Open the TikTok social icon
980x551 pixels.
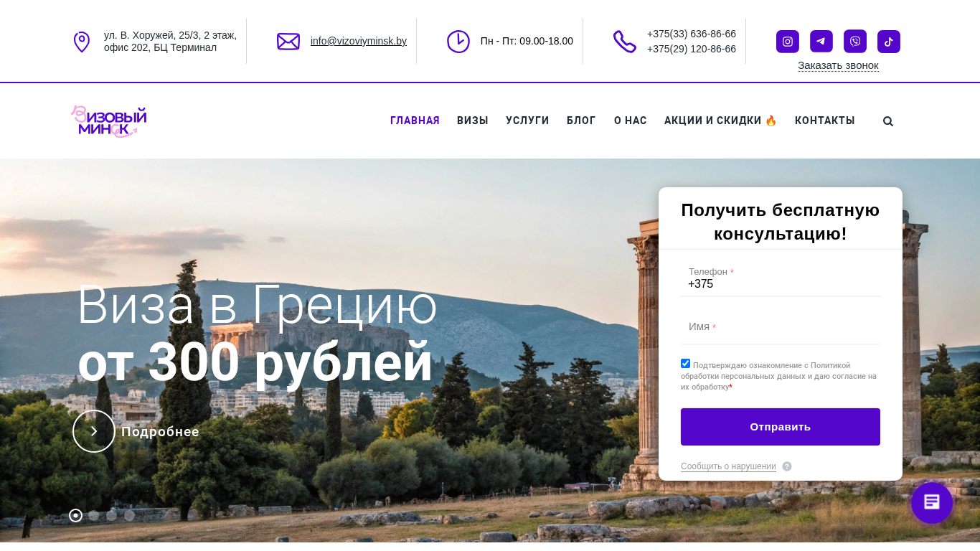pos(889,42)
